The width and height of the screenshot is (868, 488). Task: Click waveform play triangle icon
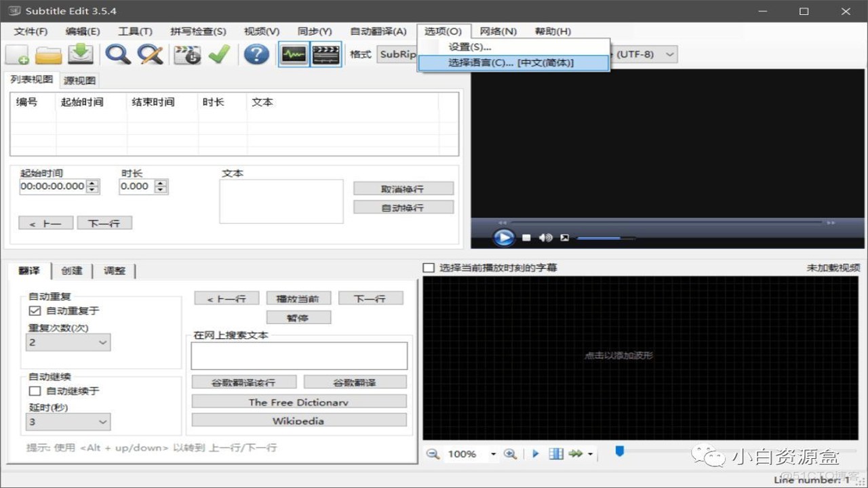pos(536,454)
